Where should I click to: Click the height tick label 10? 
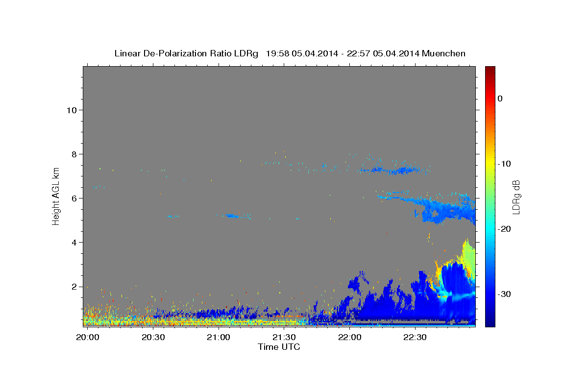[x=71, y=110]
